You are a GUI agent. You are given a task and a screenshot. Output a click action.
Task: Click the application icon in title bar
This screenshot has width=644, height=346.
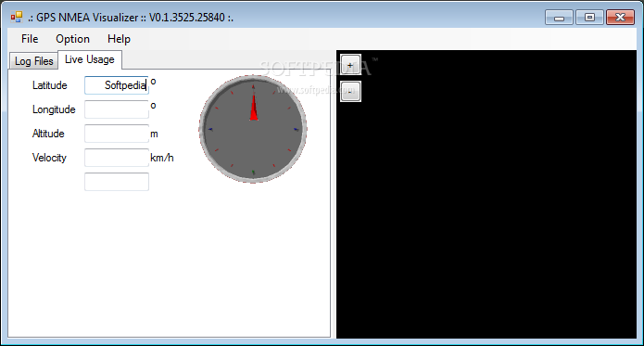[17, 18]
